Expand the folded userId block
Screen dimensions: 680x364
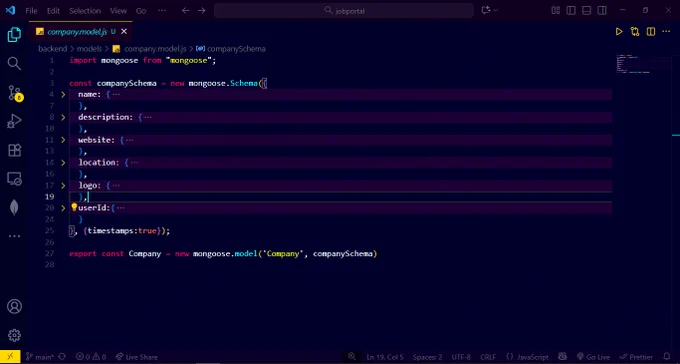(63, 208)
